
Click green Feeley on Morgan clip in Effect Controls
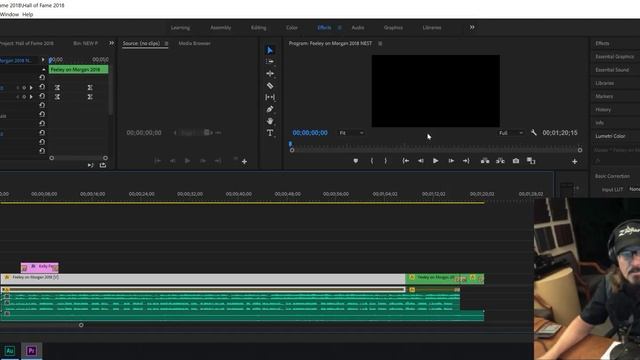click(78, 69)
